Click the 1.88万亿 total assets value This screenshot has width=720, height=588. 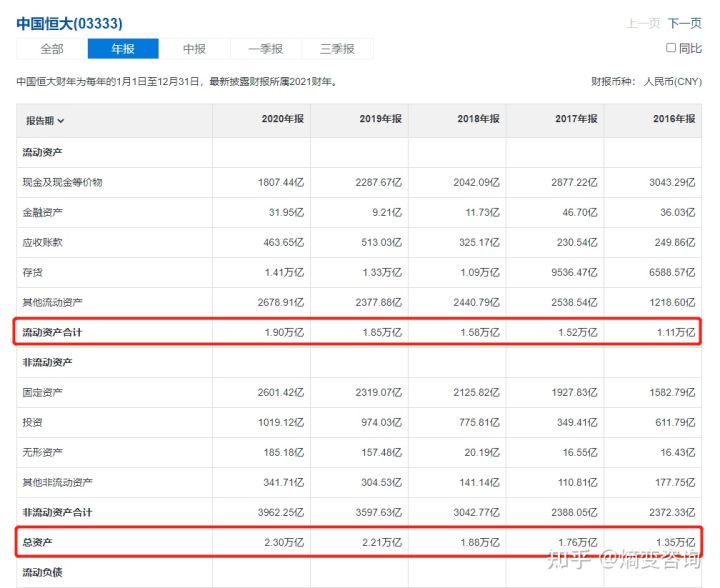click(480, 543)
